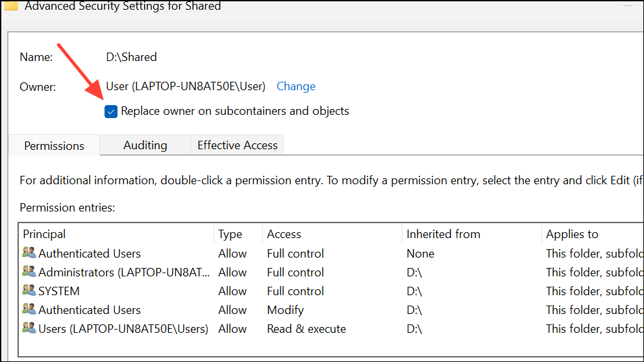Screen dimensions: 644x362
Task: Click the Administrators group icon
Action: 29,271
